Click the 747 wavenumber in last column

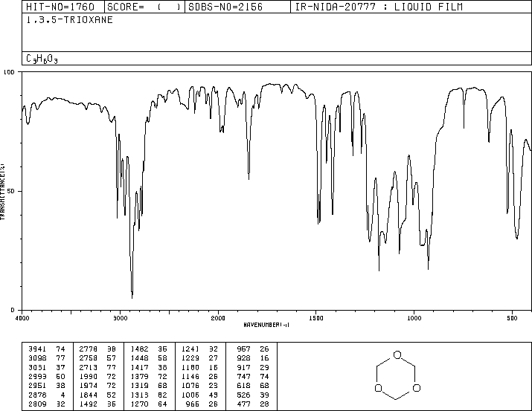coord(243,376)
